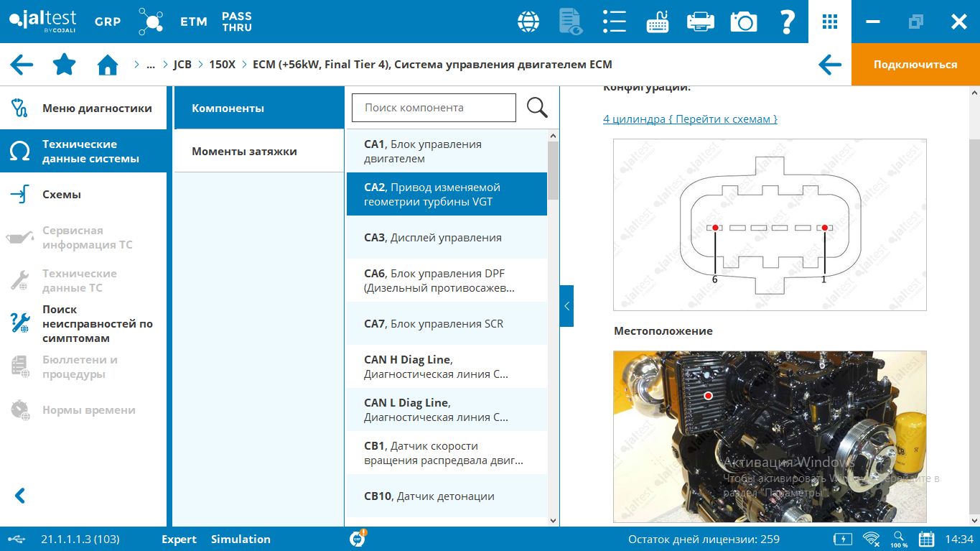Open the ETM module
This screenshot has height=551, width=980.
pos(193,22)
